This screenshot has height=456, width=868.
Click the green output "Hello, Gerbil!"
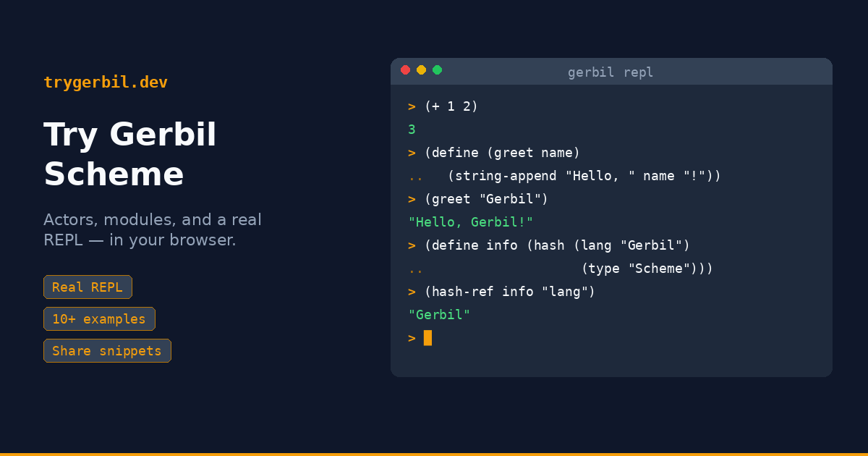[x=471, y=223]
